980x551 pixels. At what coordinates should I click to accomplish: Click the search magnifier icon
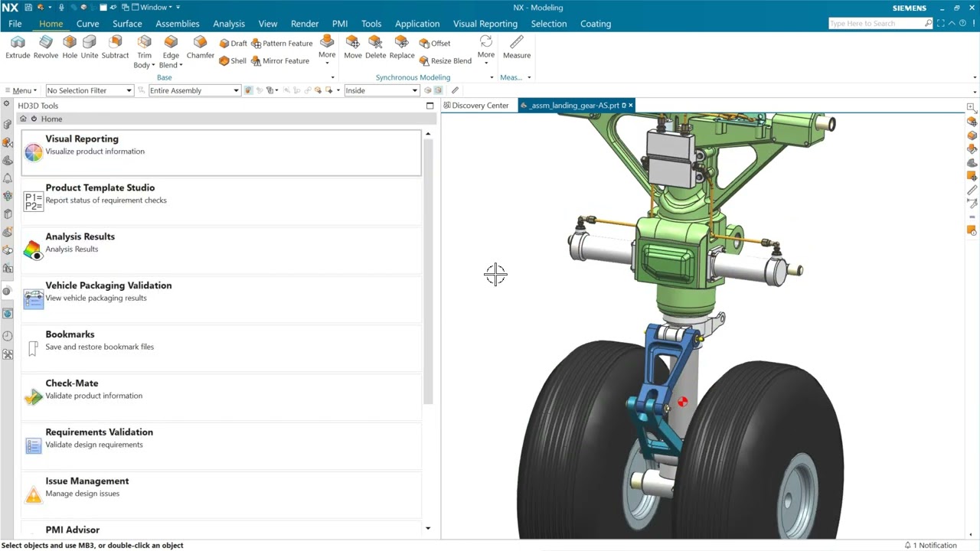tap(929, 24)
